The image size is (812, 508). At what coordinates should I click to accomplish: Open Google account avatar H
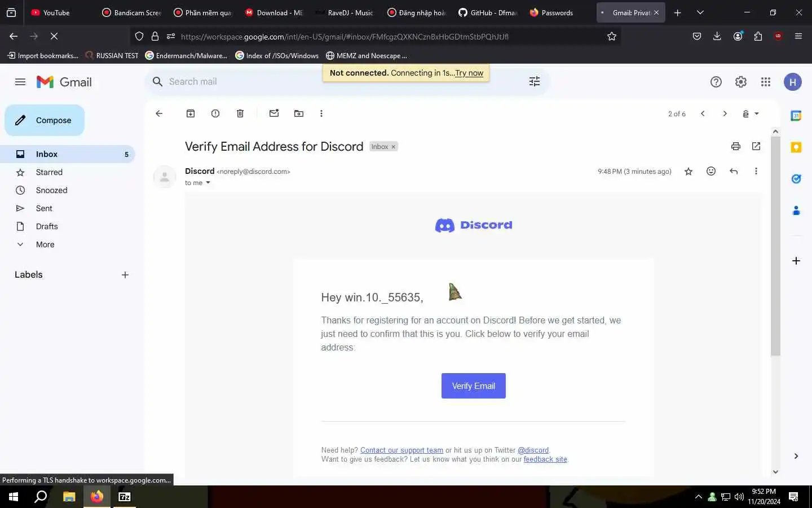793,82
